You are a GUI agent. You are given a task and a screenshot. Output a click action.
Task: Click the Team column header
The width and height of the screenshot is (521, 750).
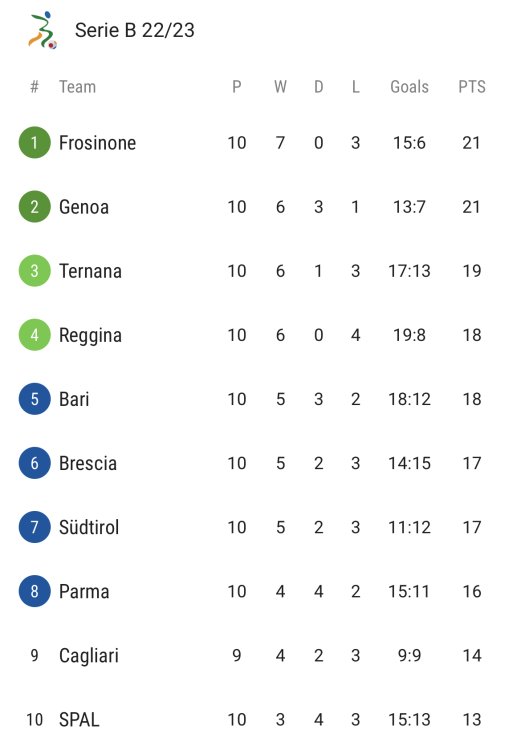click(x=78, y=87)
